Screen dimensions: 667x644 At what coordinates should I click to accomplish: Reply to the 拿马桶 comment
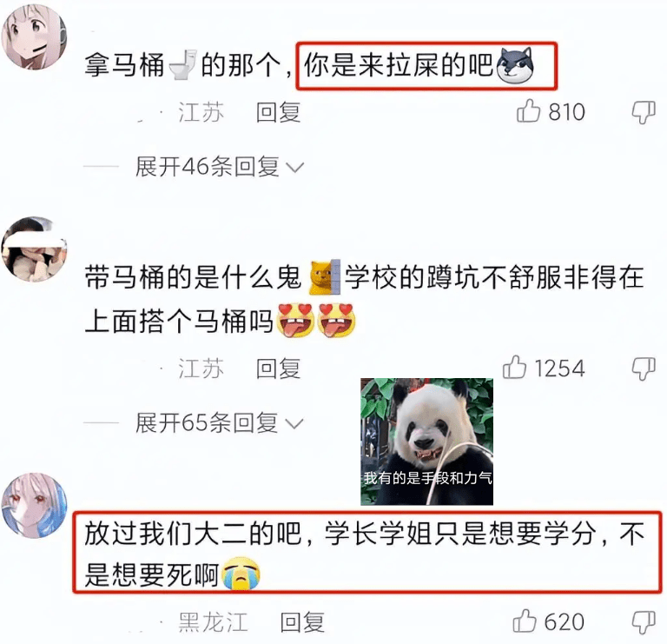(278, 112)
